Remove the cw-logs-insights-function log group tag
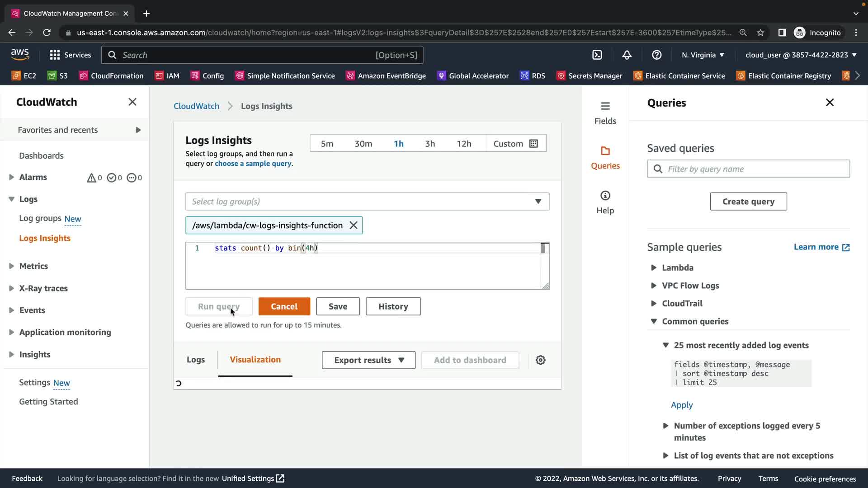Screen dimensions: 868x488 [x=354, y=225]
